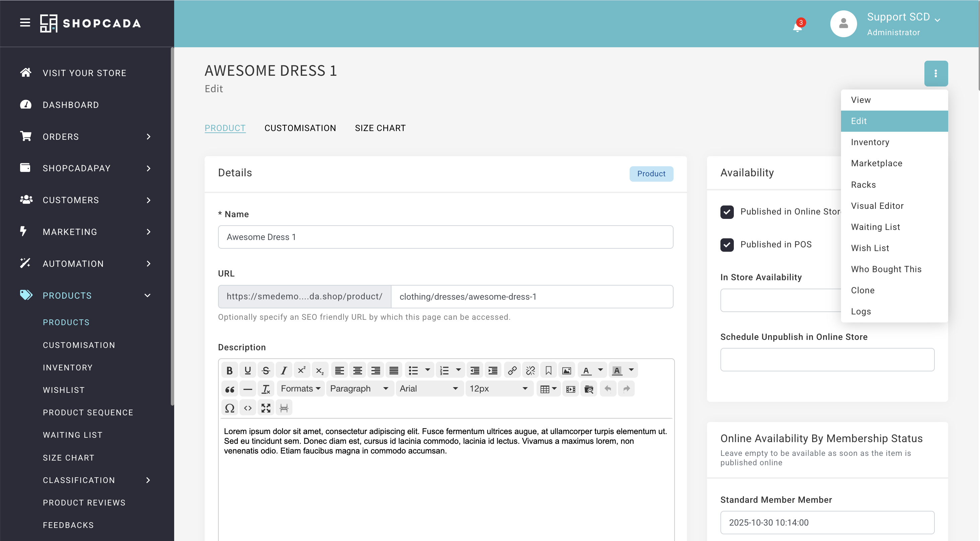Select Inventory from actions menu
This screenshot has height=541, width=980.
pyautogui.click(x=894, y=142)
